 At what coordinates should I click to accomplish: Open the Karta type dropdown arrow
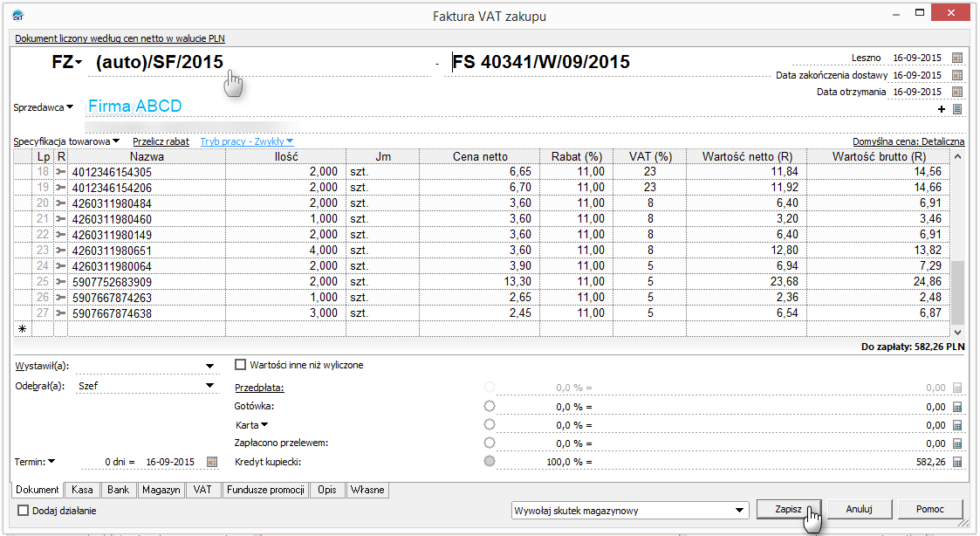(264, 424)
